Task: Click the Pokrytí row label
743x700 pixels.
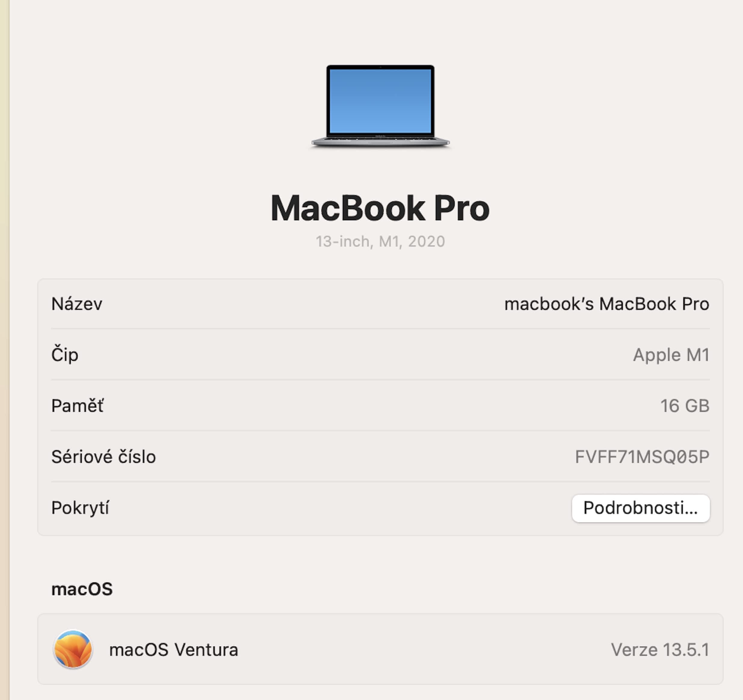Action: 80,508
